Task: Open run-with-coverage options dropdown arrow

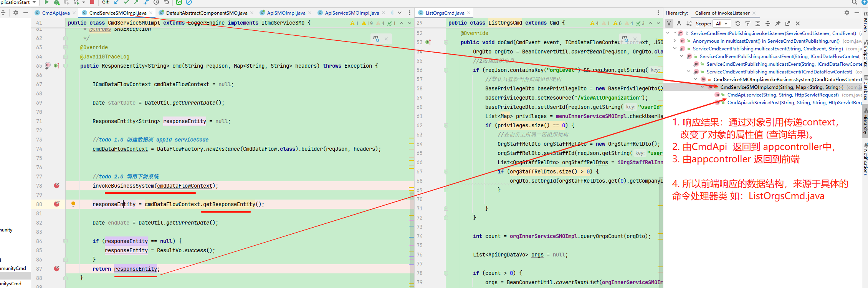Action: [84, 2]
